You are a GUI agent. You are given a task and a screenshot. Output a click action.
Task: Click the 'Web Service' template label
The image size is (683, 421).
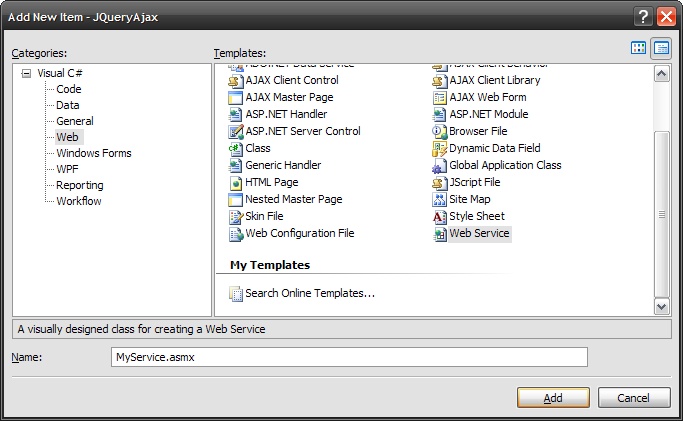479,234
